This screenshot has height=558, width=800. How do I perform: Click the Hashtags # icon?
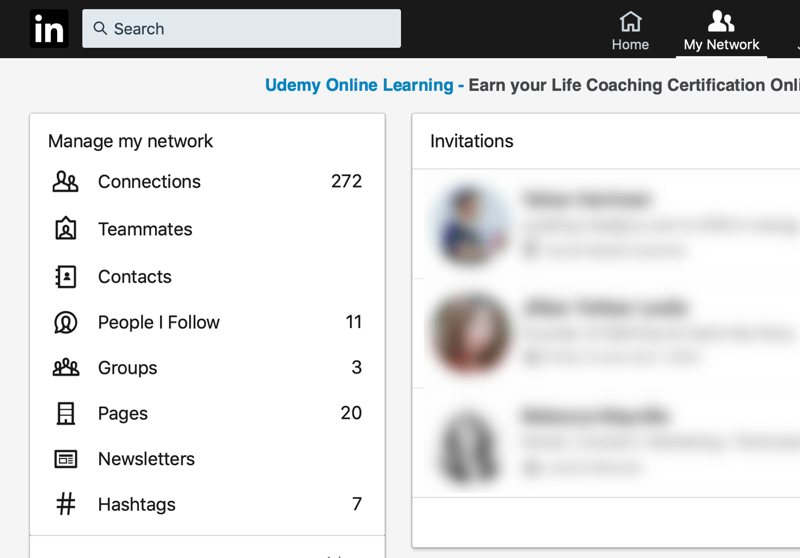[x=65, y=504]
